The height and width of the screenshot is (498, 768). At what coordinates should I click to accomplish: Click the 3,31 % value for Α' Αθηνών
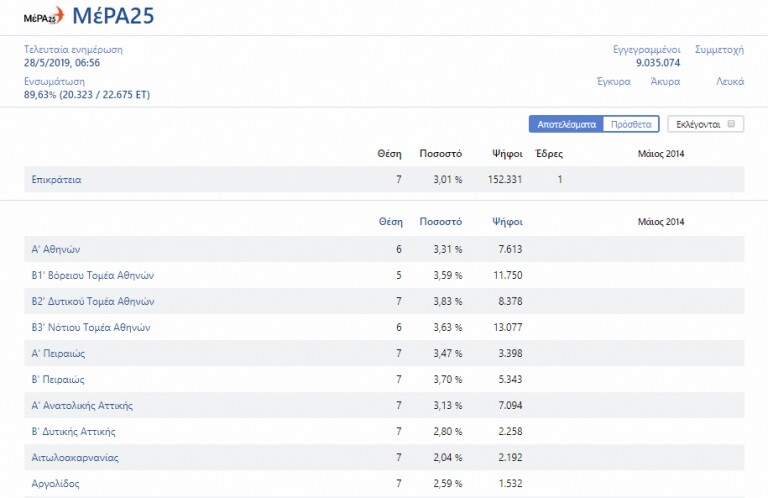[447, 249]
